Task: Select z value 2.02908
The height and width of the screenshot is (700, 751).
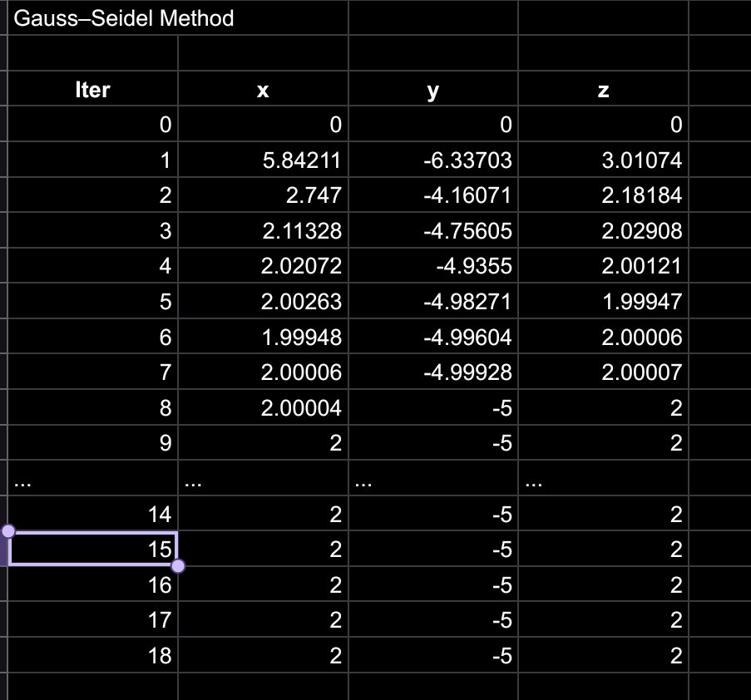Action: point(604,230)
